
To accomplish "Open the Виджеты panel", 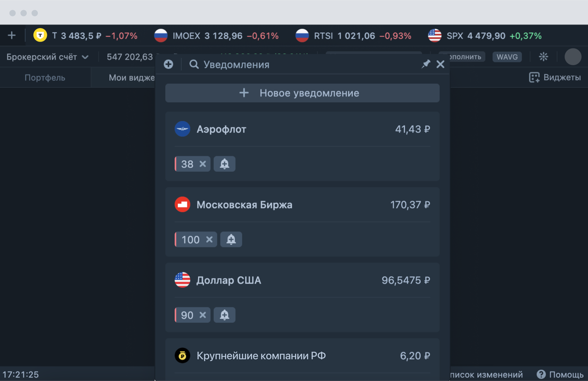I will click(x=554, y=78).
